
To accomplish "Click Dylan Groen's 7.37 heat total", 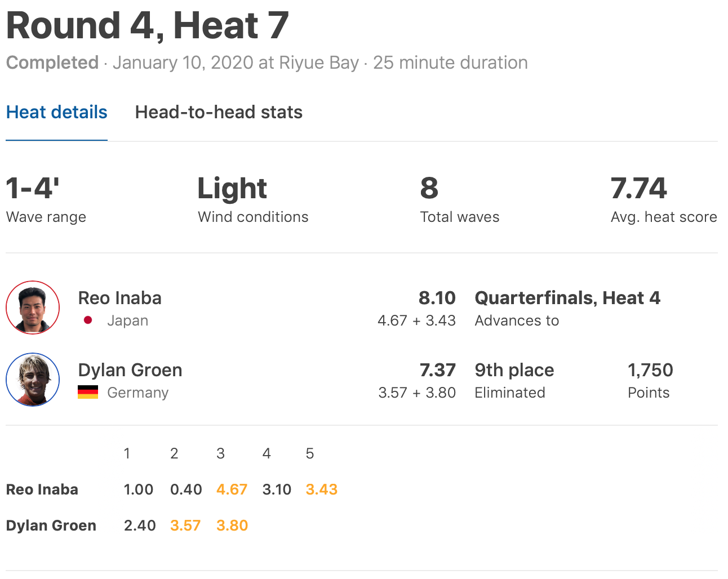I will 437,370.
